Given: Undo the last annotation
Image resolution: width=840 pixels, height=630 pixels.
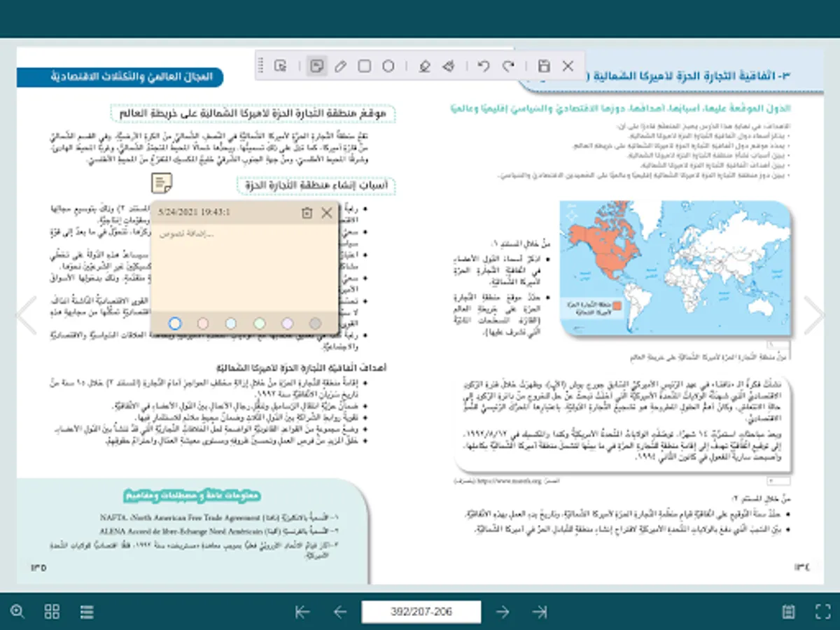Looking at the screenshot, I should (x=483, y=66).
